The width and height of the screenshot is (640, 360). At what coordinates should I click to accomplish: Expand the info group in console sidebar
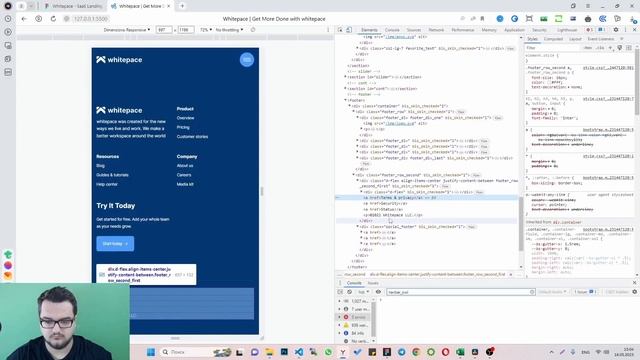click(339, 333)
